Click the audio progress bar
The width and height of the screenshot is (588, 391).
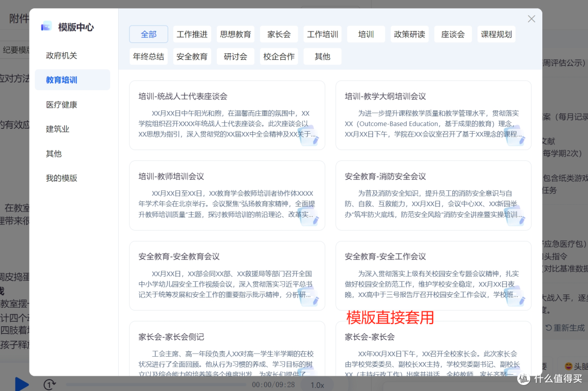pos(156,384)
